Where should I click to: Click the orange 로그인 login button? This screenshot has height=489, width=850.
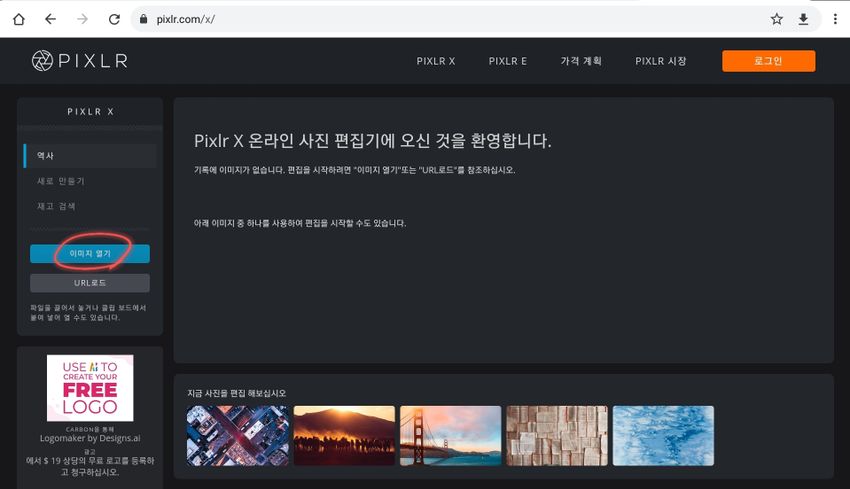coord(768,61)
